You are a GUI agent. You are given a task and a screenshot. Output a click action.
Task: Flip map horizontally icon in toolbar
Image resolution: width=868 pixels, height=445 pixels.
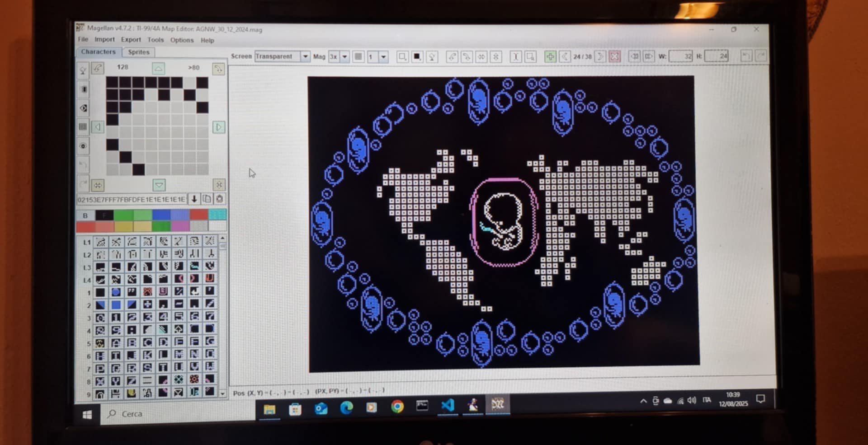481,56
